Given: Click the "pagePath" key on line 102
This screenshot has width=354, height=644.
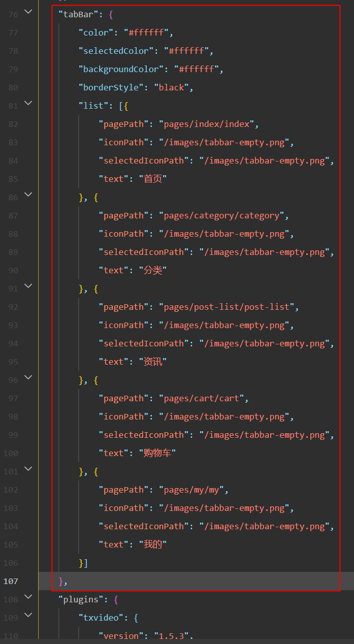Looking at the screenshot, I should [x=123, y=490].
